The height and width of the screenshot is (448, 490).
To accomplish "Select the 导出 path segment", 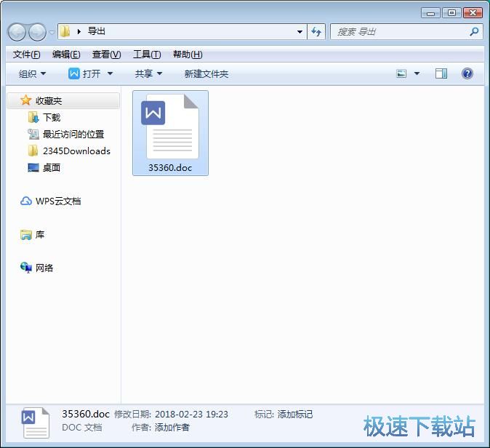I will click(97, 31).
